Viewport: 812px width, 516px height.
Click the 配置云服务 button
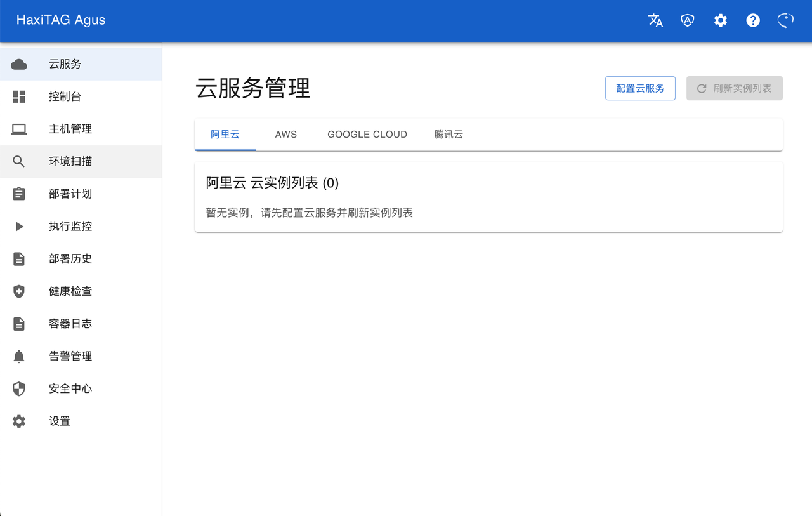pyautogui.click(x=640, y=88)
